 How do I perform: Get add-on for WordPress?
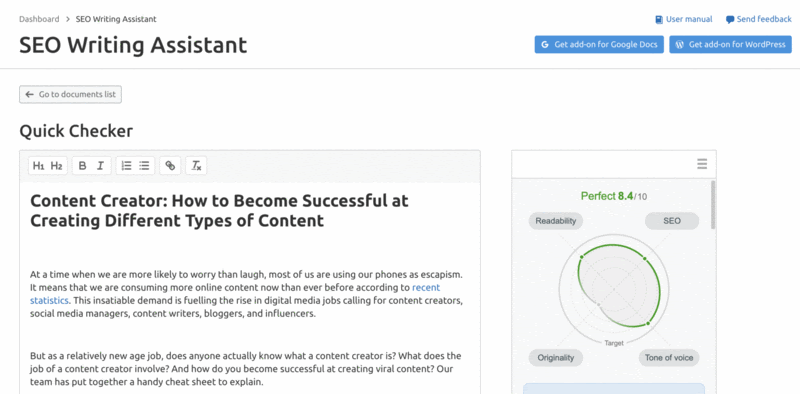point(731,44)
